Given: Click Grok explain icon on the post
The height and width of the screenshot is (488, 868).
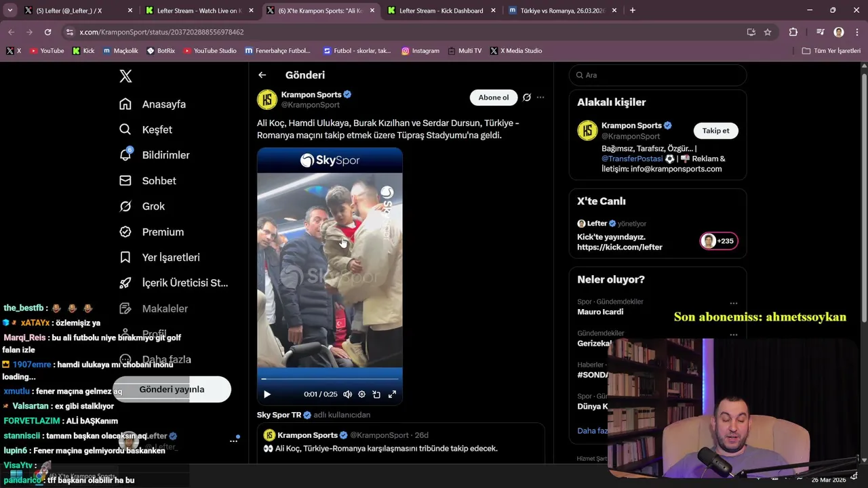Looking at the screenshot, I should click(x=527, y=98).
